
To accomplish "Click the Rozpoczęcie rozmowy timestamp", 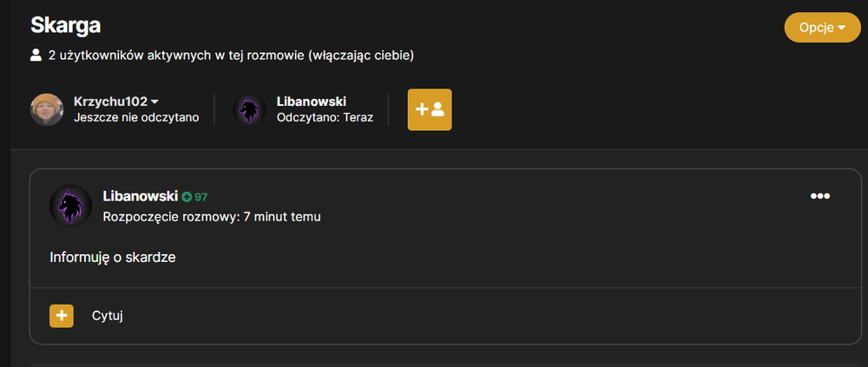I will (x=212, y=217).
